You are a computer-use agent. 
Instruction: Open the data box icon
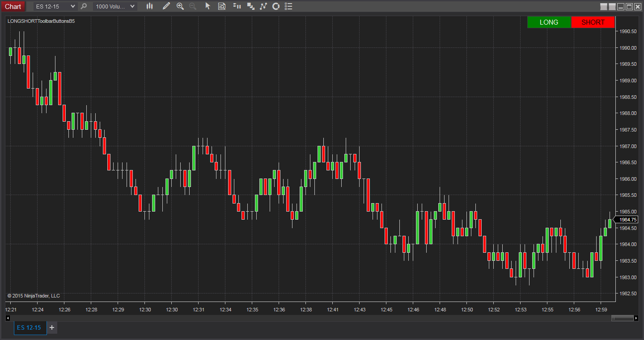(x=221, y=6)
